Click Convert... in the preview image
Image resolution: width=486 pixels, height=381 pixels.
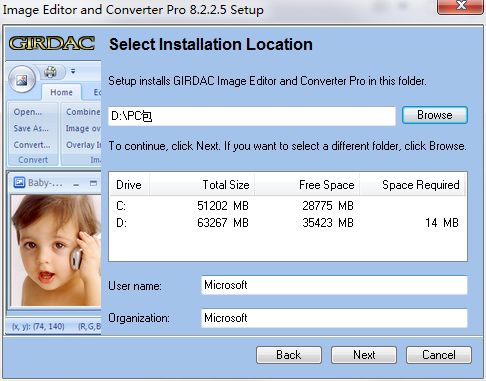pyautogui.click(x=32, y=145)
